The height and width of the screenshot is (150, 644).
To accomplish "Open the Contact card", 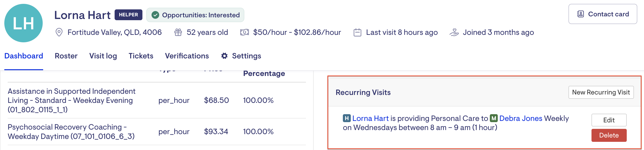I will [603, 14].
